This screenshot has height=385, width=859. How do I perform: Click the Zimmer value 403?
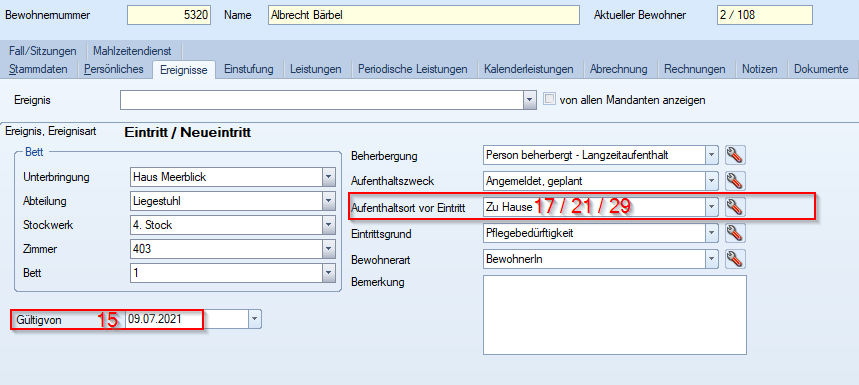coord(141,249)
